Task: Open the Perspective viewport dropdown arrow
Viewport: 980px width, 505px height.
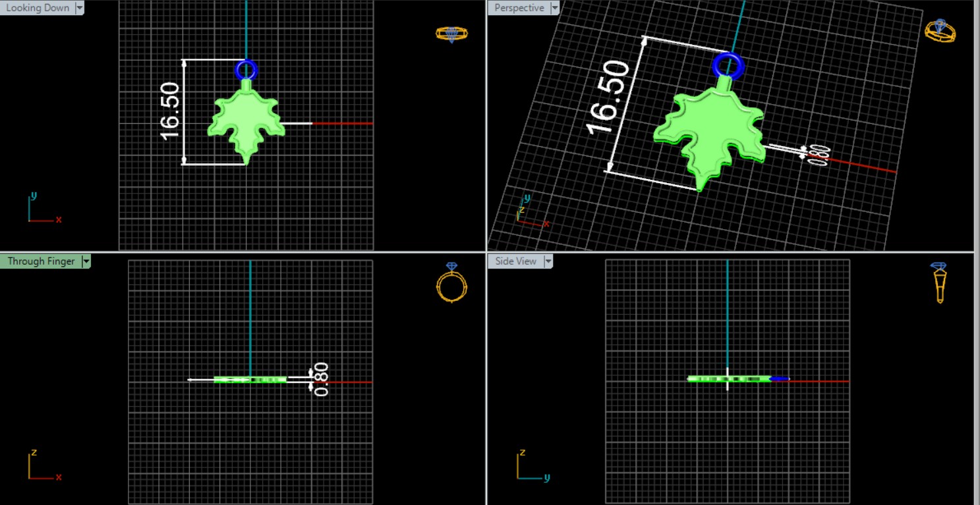Action: tap(554, 8)
